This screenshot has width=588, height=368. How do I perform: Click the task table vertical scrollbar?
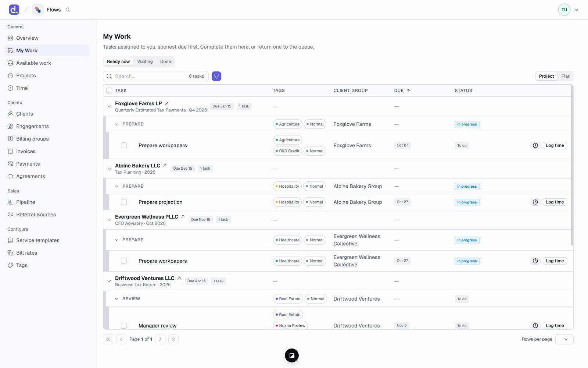[x=571, y=166]
